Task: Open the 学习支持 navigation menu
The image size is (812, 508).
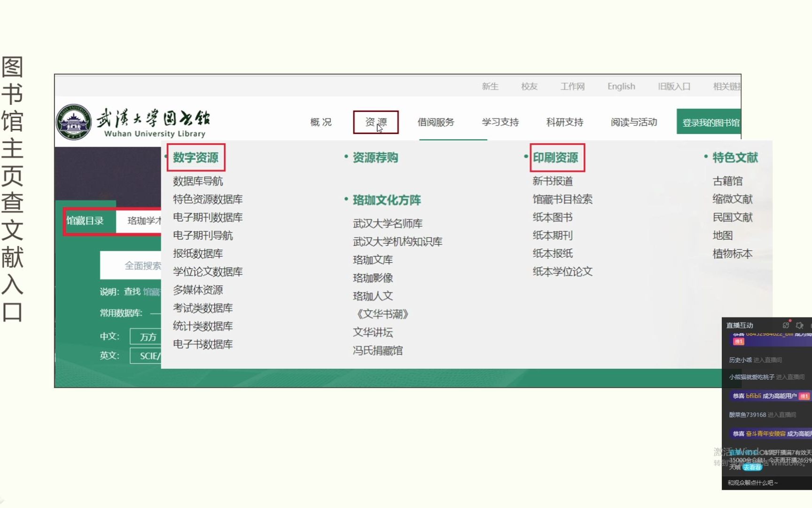Action: click(500, 122)
